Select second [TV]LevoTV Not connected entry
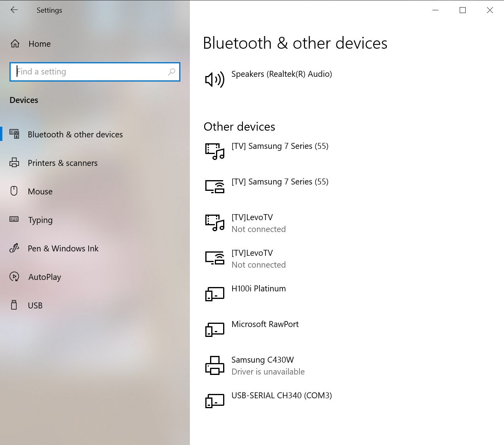The height and width of the screenshot is (445, 504). click(x=258, y=259)
